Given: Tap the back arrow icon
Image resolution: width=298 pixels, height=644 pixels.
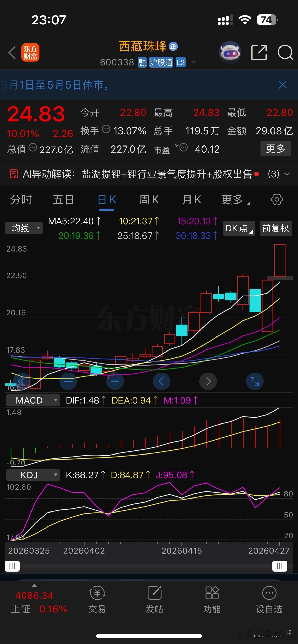Looking at the screenshot, I should click(12, 53).
